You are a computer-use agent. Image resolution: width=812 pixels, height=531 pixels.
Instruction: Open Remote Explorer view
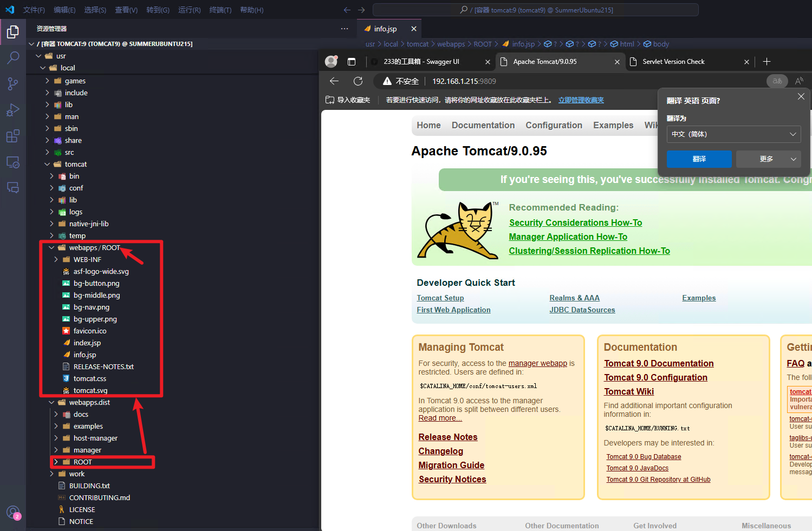[13, 162]
